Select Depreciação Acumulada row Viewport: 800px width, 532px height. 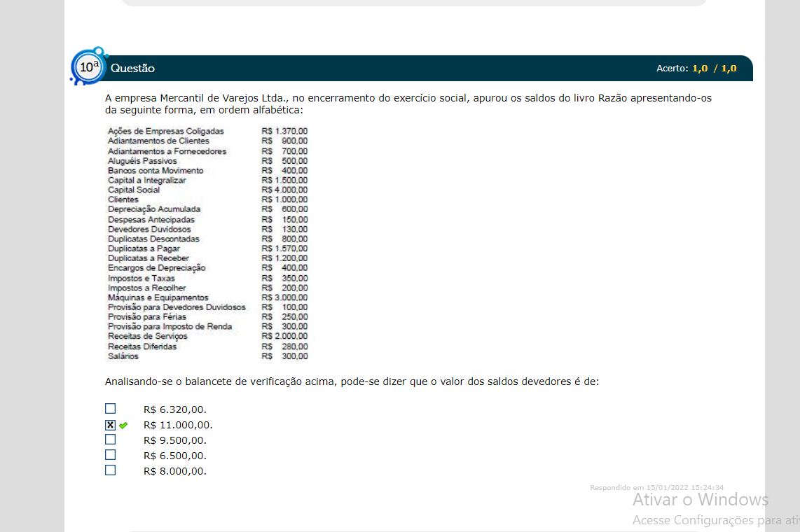tap(207, 209)
